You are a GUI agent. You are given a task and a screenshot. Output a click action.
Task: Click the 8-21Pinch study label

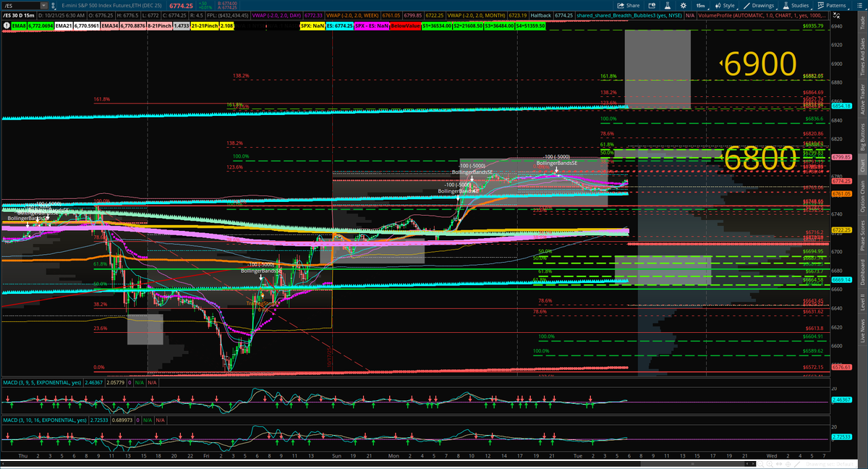tap(159, 26)
